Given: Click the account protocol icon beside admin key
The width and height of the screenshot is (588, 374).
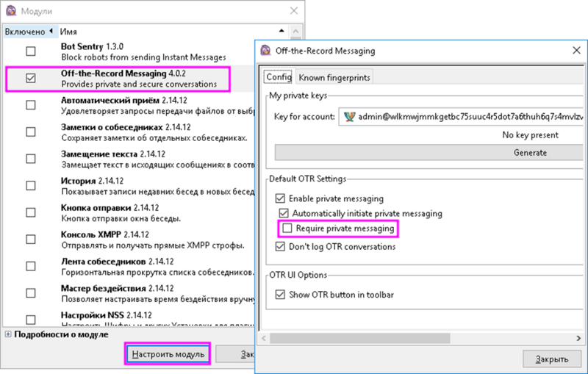Looking at the screenshot, I should (x=349, y=117).
